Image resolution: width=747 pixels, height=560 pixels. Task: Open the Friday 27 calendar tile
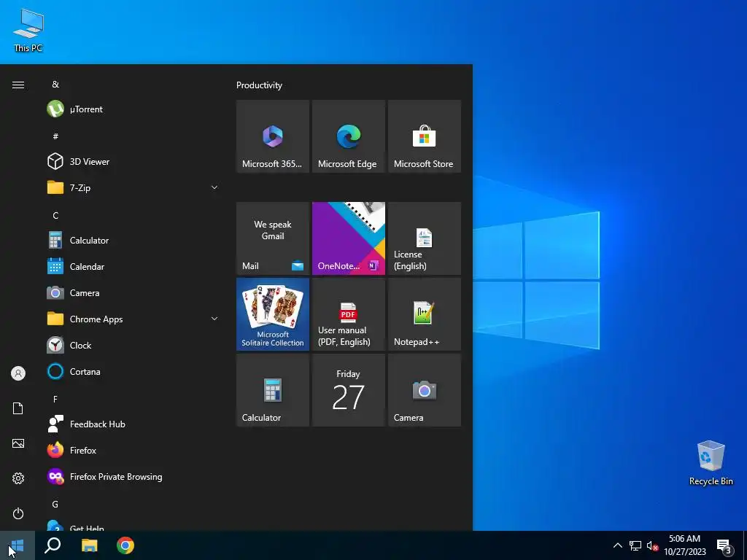[x=348, y=390]
